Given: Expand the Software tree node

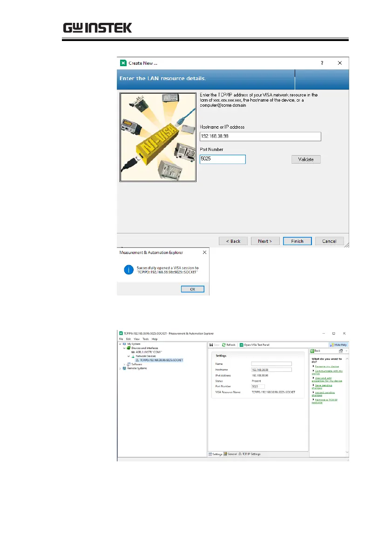Looking at the screenshot, I should 125,364.
